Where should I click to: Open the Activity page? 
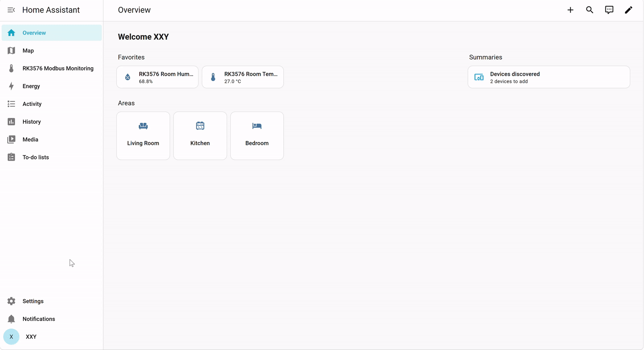tap(52, 104)
